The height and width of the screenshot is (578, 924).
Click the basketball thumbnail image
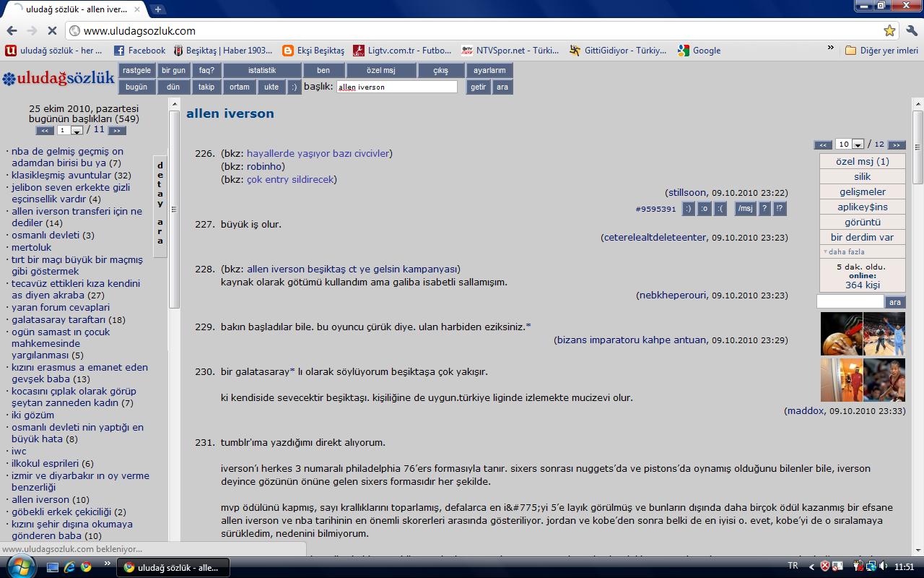click(841, 334)
